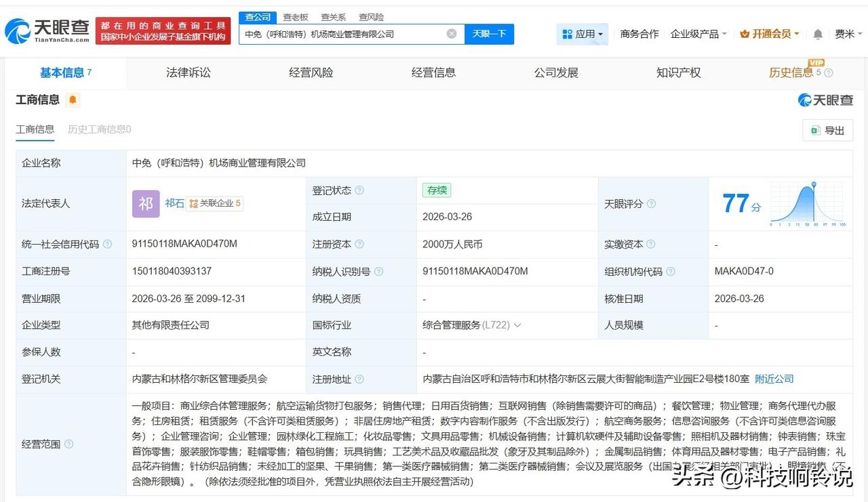Click the approval date under 核准日期
The image size is (868, 502).
[x=739, y=299]
